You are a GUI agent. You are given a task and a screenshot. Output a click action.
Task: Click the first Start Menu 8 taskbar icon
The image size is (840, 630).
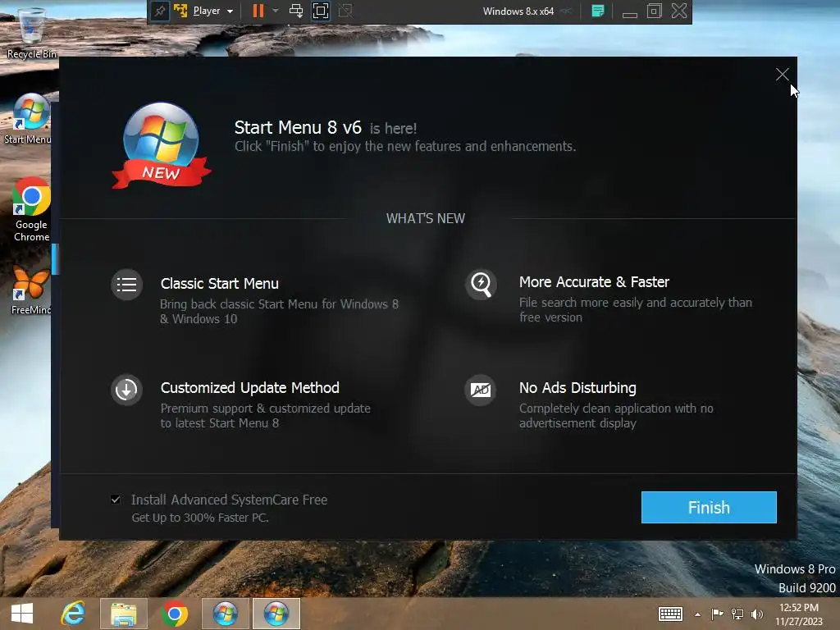pyautogui.click(x=225, y=614)
